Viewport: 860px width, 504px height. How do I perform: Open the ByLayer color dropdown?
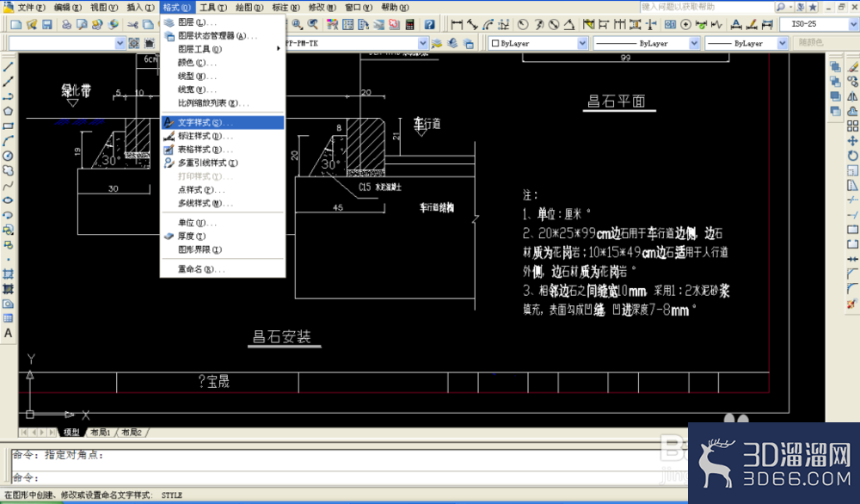(x=582, y=43)
